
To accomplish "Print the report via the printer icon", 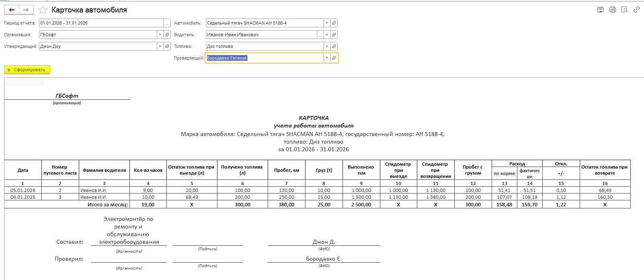I will [612, 10].
